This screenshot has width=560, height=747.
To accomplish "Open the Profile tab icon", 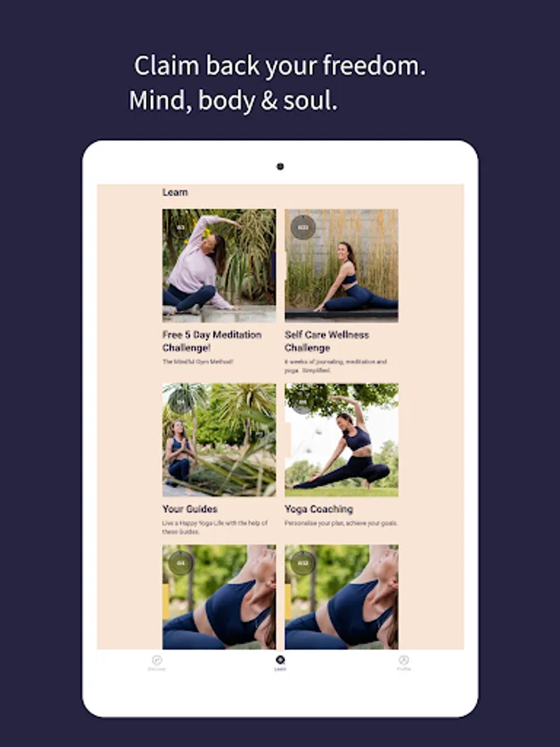I will click(403, 660).
